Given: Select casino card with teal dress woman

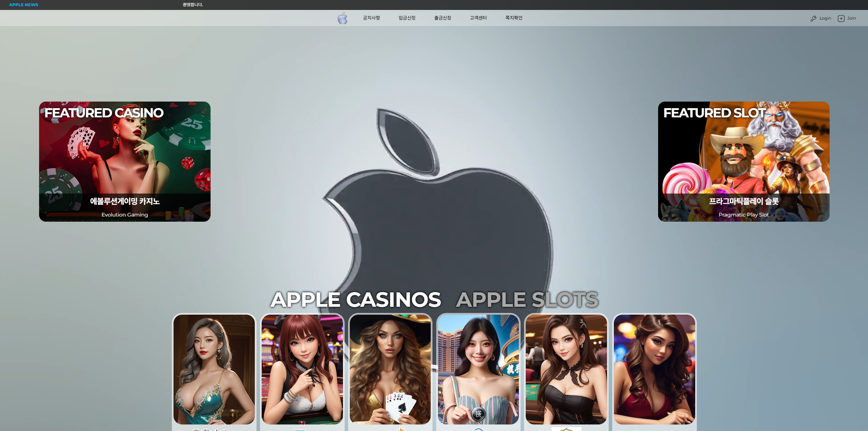Looking at the screenshot, I should coord(214,369).
